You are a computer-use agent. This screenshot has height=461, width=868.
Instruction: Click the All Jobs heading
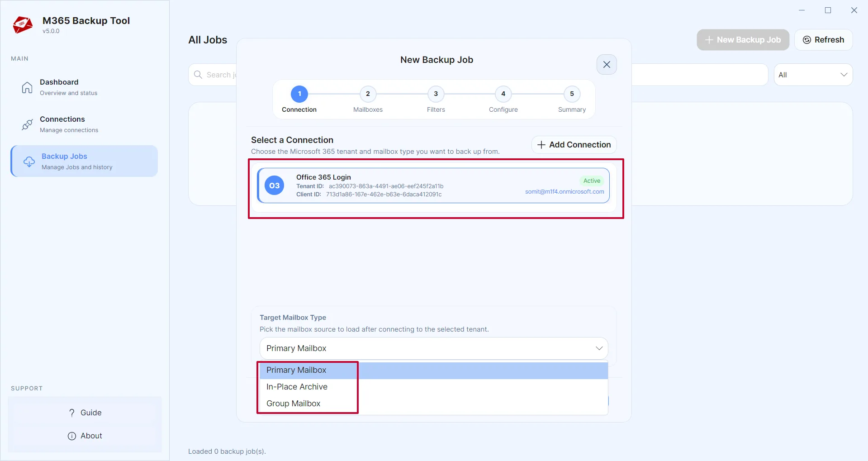208,40
